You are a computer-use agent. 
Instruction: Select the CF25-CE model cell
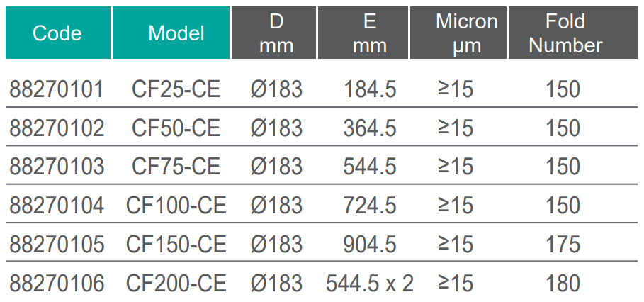coord(176,89)
